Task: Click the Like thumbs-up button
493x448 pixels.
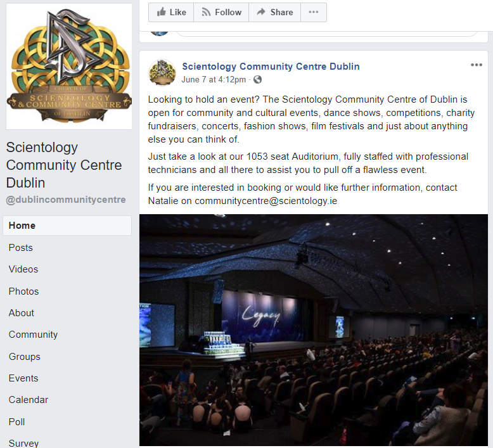Action: pos(171,12)
